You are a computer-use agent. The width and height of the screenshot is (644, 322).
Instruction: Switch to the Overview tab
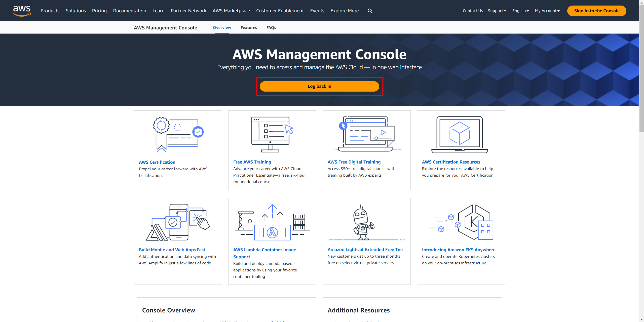click(222, 28)
